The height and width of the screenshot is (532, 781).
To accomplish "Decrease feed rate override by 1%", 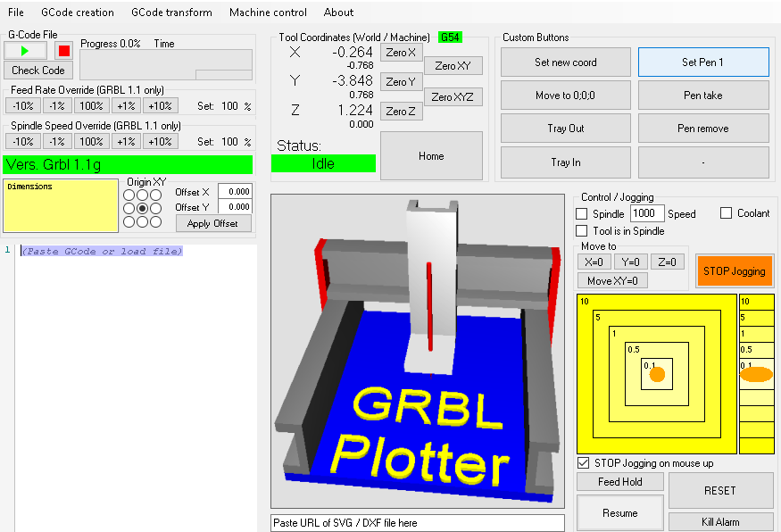I will click(57, 105).
